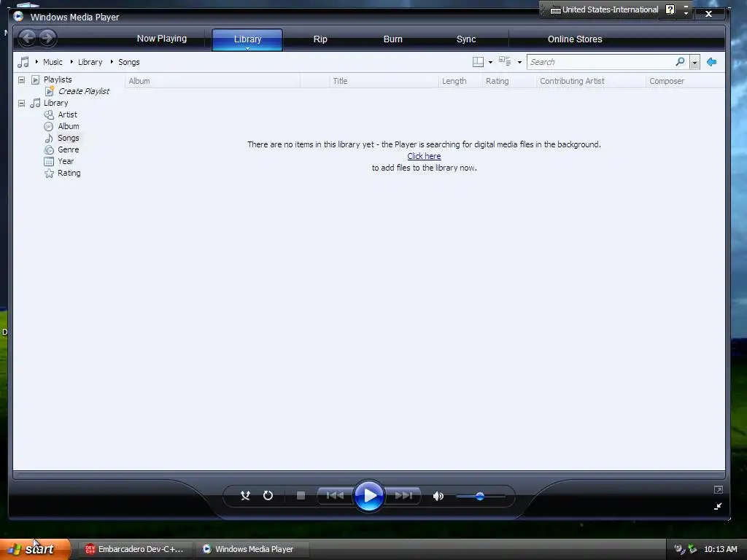Open the search options dropdown arrow
Screen dimensions: 747x560
coord(694,63)
